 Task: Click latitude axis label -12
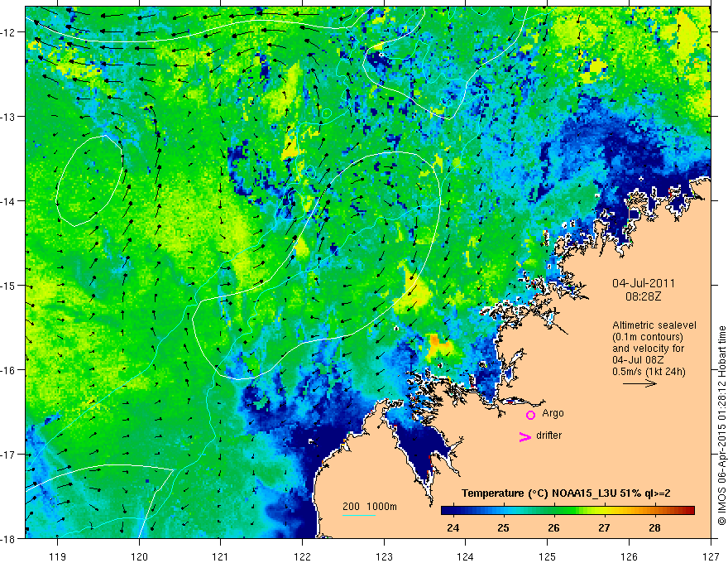(9, 32)
